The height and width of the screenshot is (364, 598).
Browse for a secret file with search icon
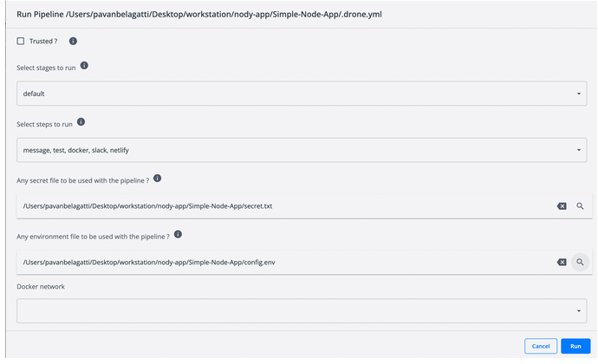click(580, 205)
